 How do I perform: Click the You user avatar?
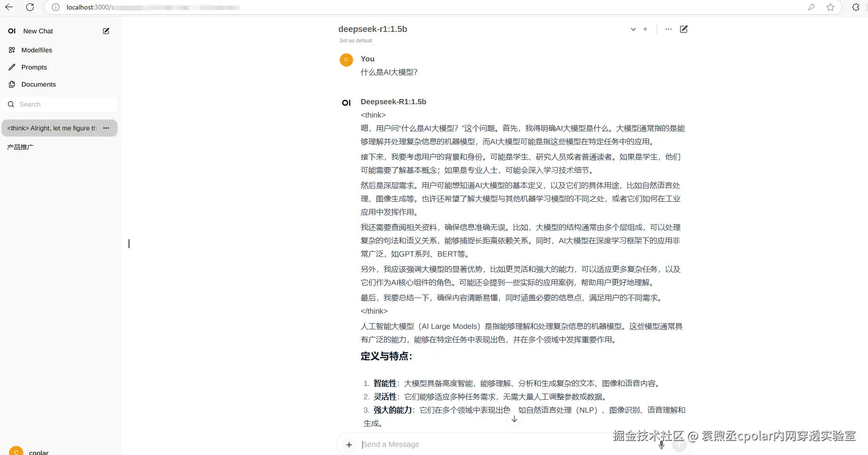[x=346, y=60]
